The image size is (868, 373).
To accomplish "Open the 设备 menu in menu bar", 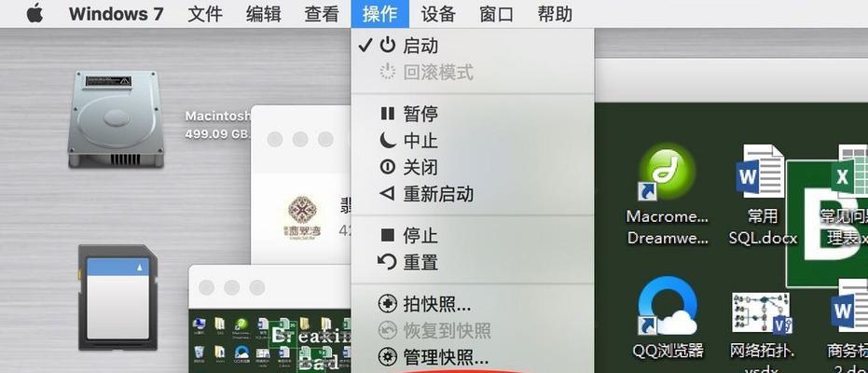I will (x=438, y=14).
